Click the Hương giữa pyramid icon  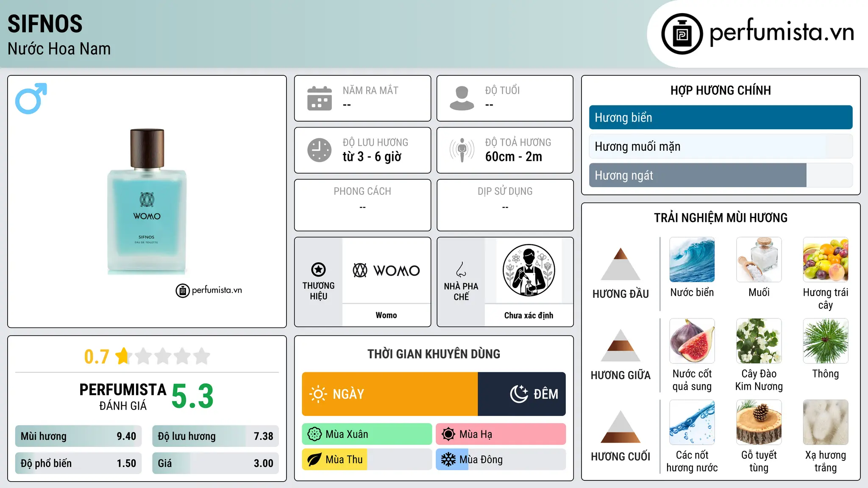point(620,345)
